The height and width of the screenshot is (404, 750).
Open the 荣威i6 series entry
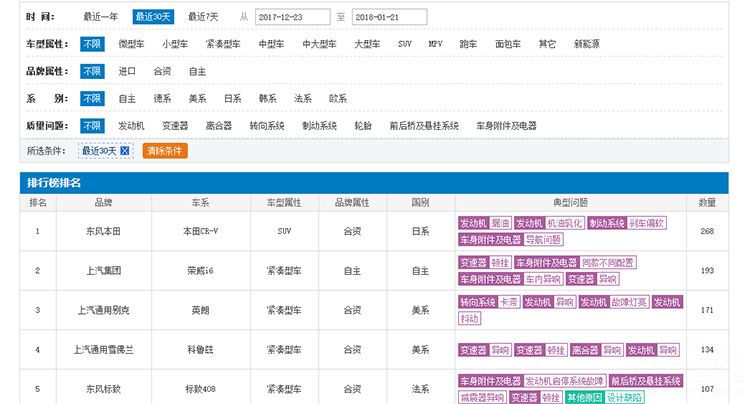[200, 271]
